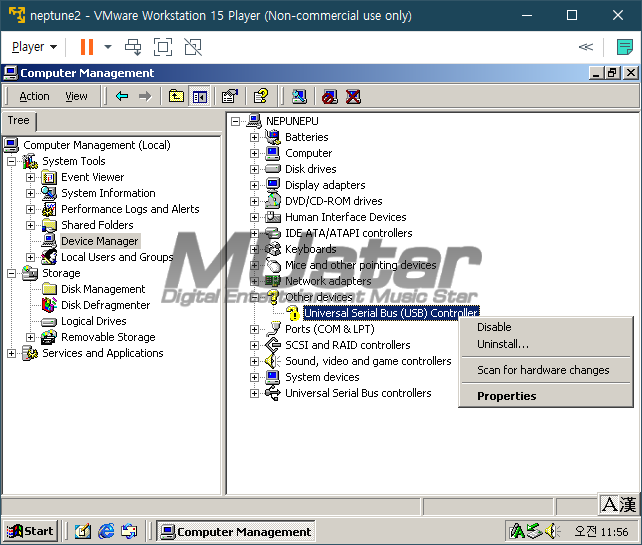This screenshot has width=642, height=545.
Task: Expand the Event Viewer node
Action: tap(30, 177)
